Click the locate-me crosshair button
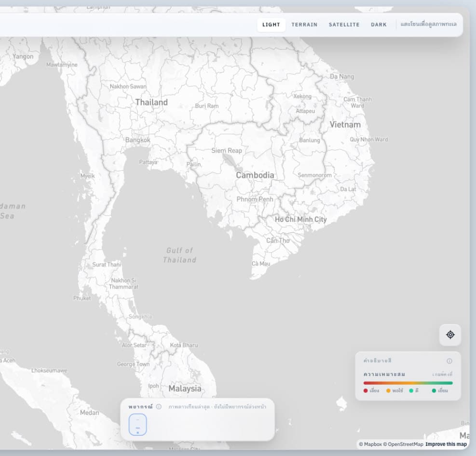 [x=450, y=335]
